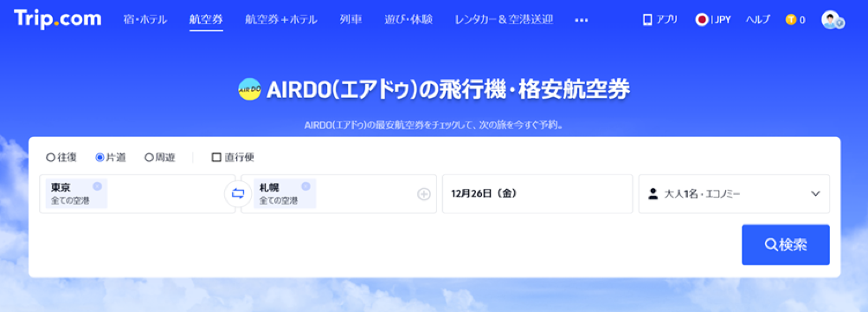The image size is (868, 312).
Task: Open 航空券＋ホテル tab
Action: click(281, 20)
